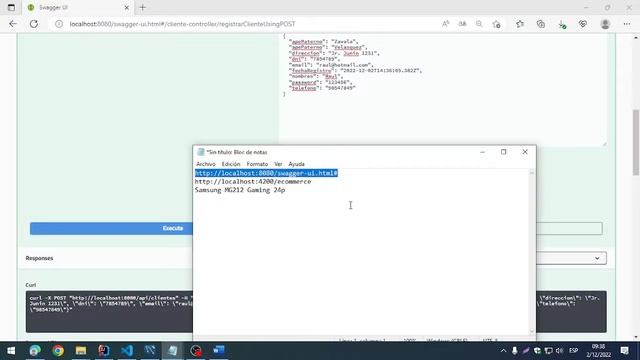Click the localhost:4200/ecommerce line in Notepad
Viewport: 640px width, 360px height.
coord(253,182)
